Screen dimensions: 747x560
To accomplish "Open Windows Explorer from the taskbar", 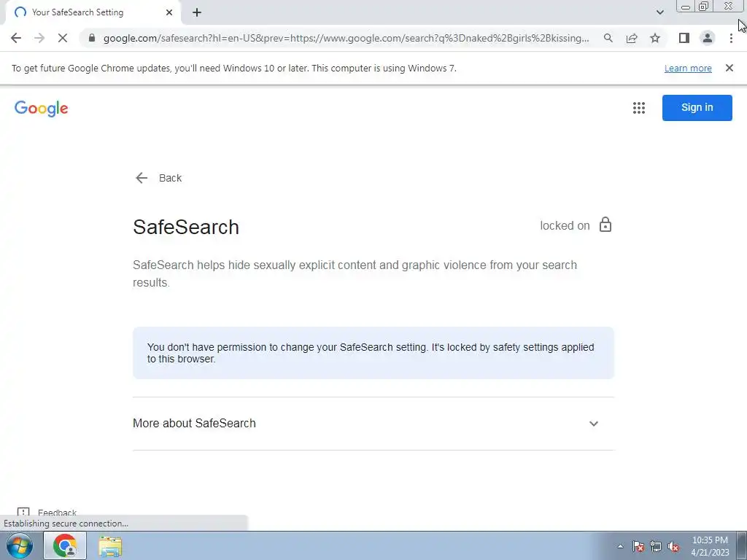I will pos(110,545).
